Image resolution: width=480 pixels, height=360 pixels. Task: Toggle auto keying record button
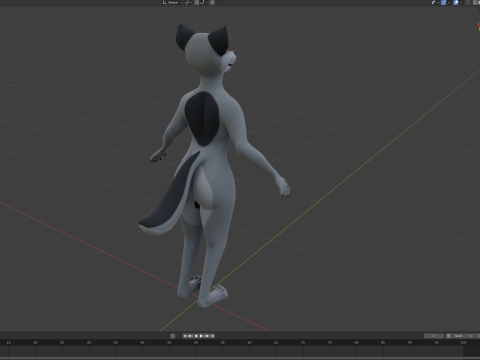coord(172,336)
